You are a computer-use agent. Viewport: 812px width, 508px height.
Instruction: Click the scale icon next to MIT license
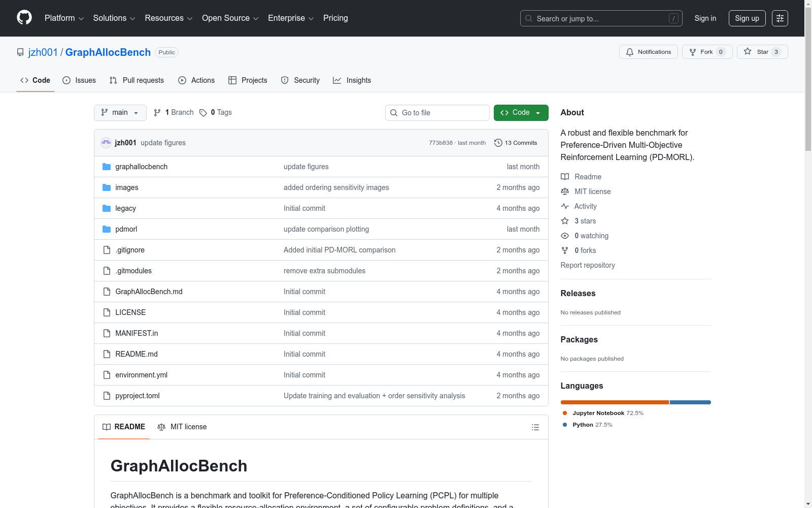click(565, 192)
